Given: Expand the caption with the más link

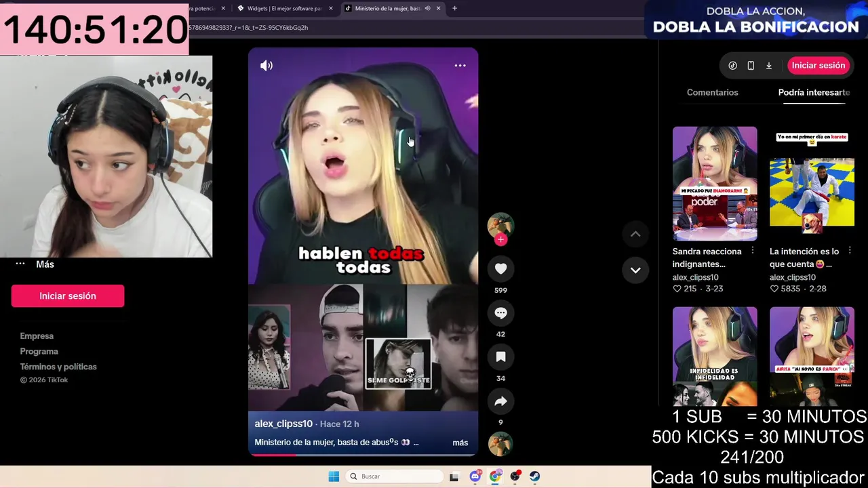Looking at the screenshot, I should 460,443.
